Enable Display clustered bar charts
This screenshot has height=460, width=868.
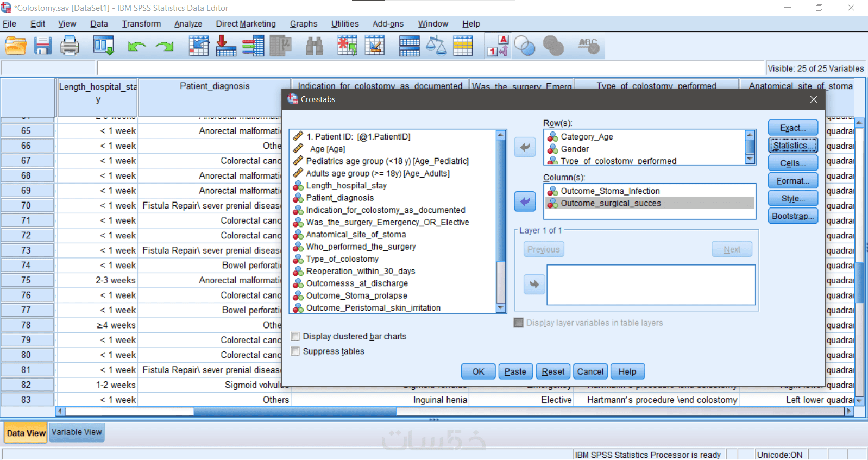click(x=295, y=336)
